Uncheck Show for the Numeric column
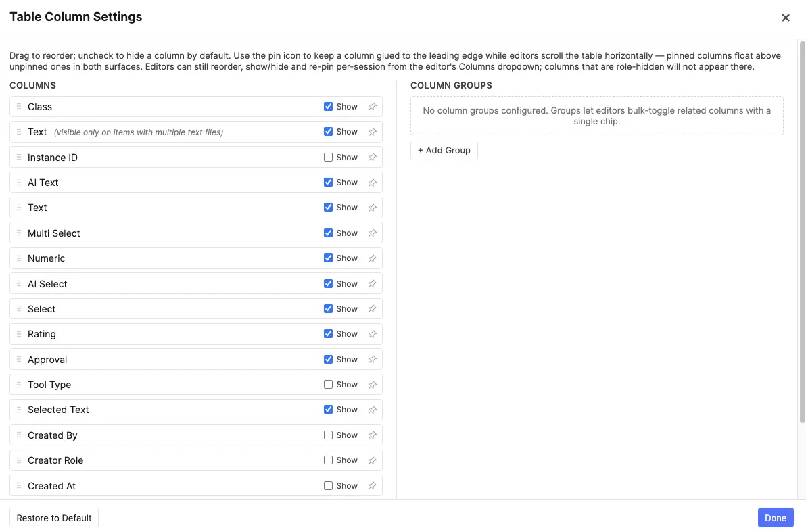 coord(328,258)
